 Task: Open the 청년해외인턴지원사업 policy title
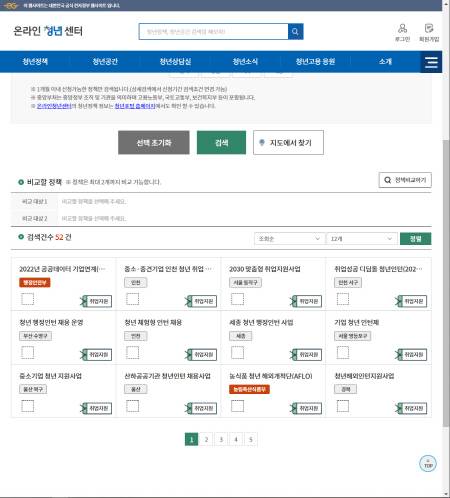pos(364,376)
